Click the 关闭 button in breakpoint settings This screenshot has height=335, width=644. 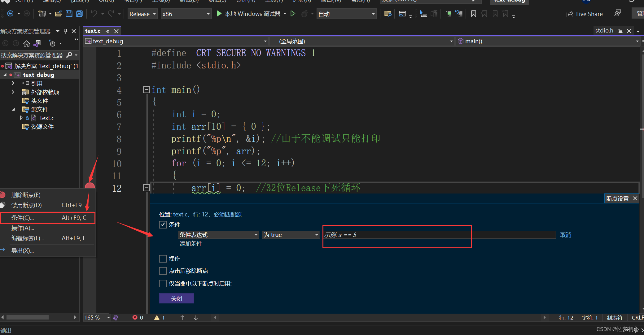coord(177,298)
